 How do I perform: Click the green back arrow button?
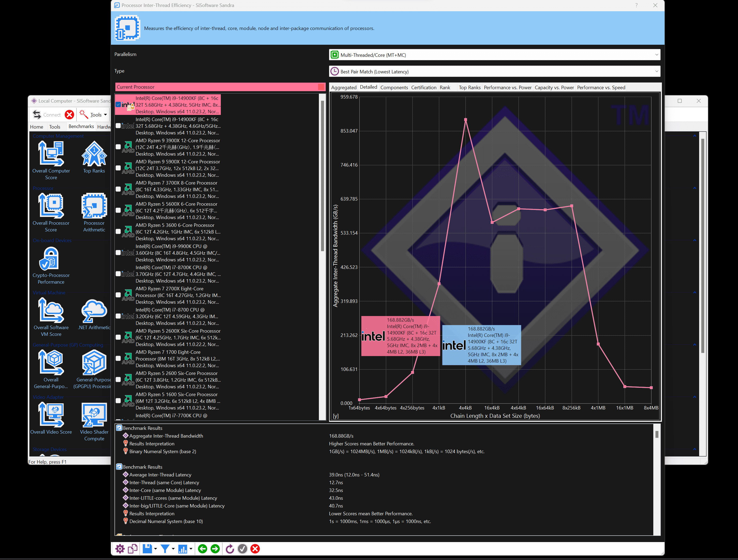(x=203, y=549)
